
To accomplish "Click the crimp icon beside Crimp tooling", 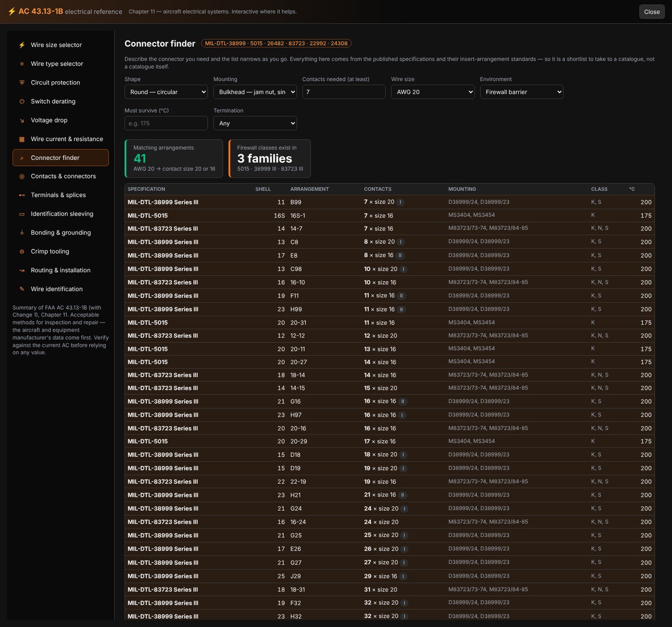I will tap(22, 252).
